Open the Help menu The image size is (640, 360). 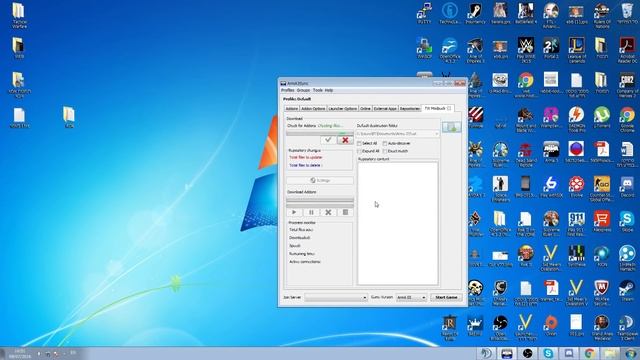pos(329,90)
